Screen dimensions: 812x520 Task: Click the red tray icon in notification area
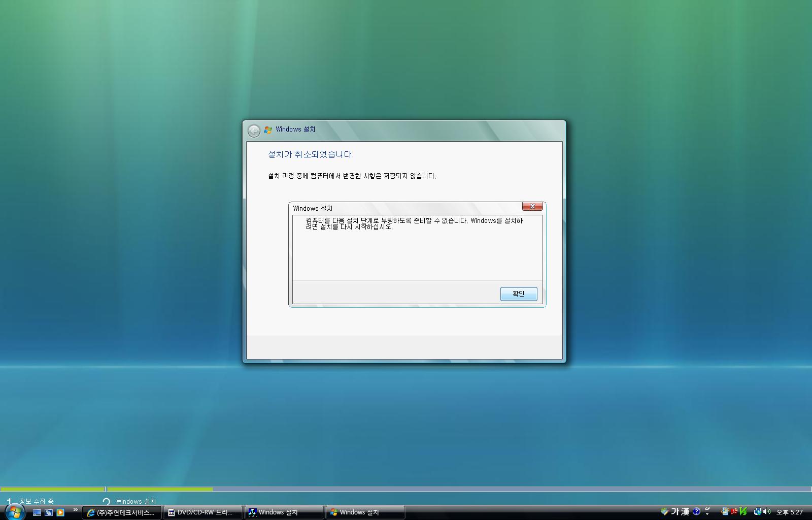pyautogui.click(x=734, y=512)
